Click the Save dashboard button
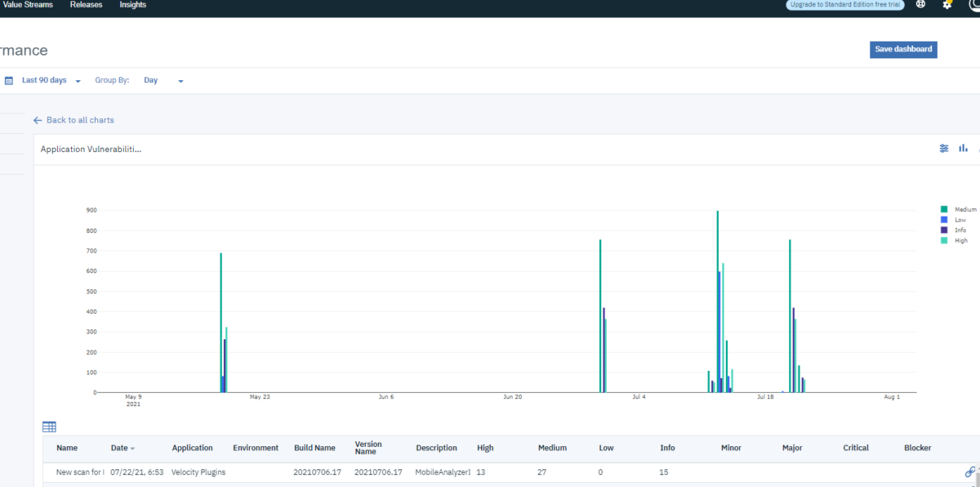Image resolution: width=980 pixels, height=487 pixels. coord(902,50)
